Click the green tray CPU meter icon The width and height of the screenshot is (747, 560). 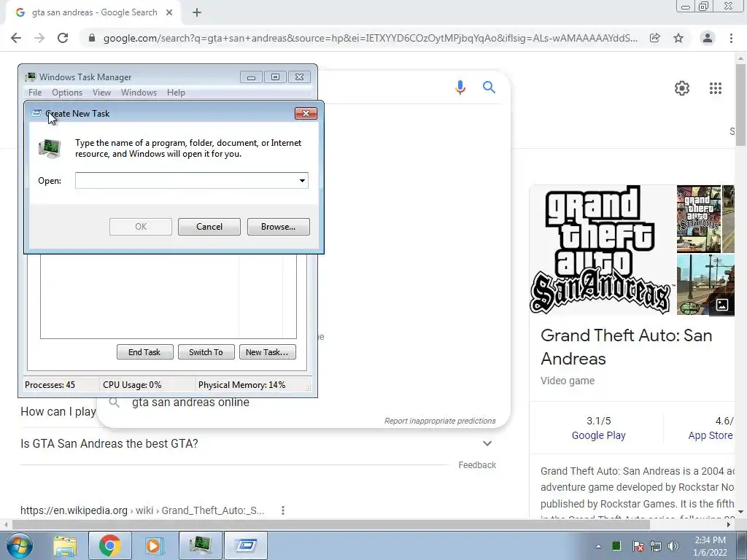click(616, 546)
